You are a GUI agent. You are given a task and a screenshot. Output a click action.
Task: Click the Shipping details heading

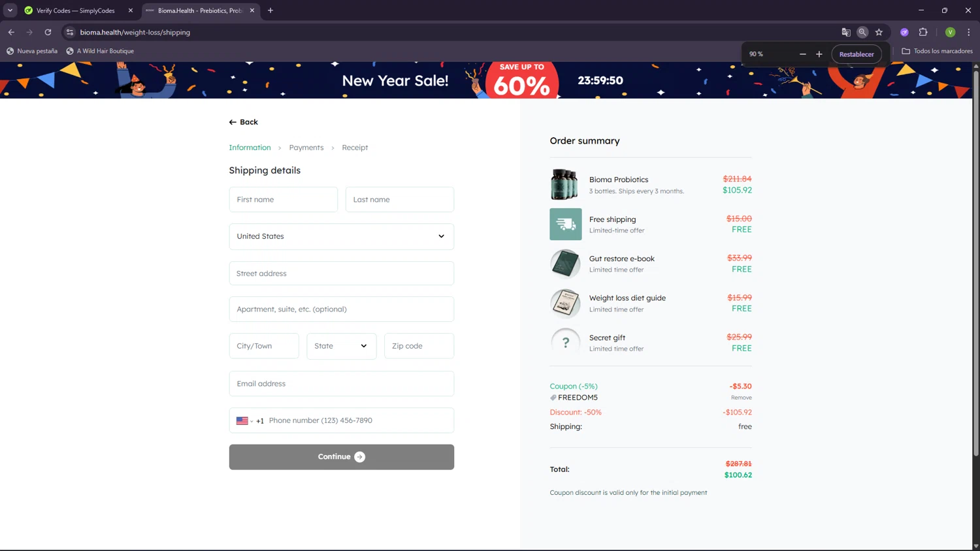click(x=265, y=170)
